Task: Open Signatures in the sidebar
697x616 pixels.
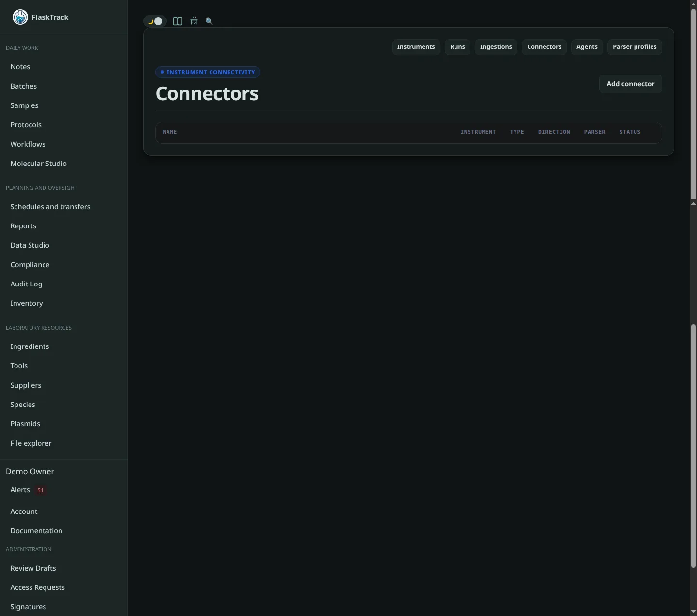Action: [x=63, y=607]
